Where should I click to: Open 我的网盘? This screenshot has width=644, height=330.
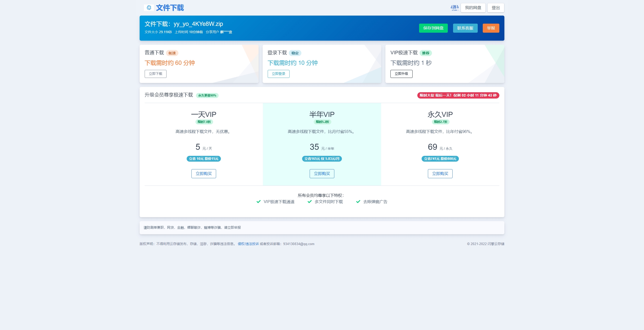[473, 8]
